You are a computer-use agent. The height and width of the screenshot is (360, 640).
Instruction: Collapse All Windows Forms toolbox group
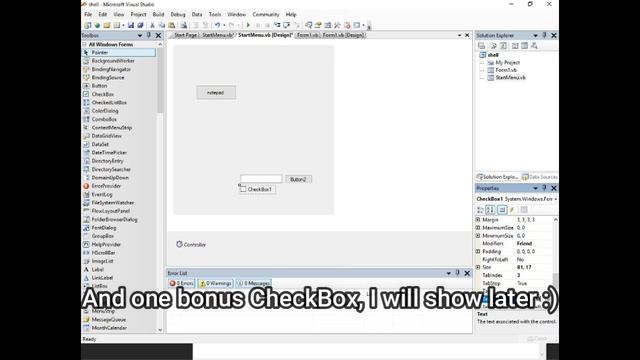click(85, 44)
